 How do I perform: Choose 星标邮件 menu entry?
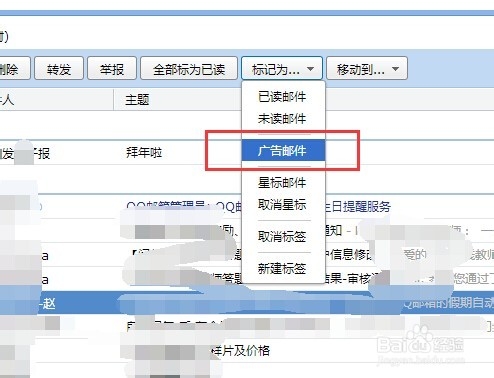[282, 183]
